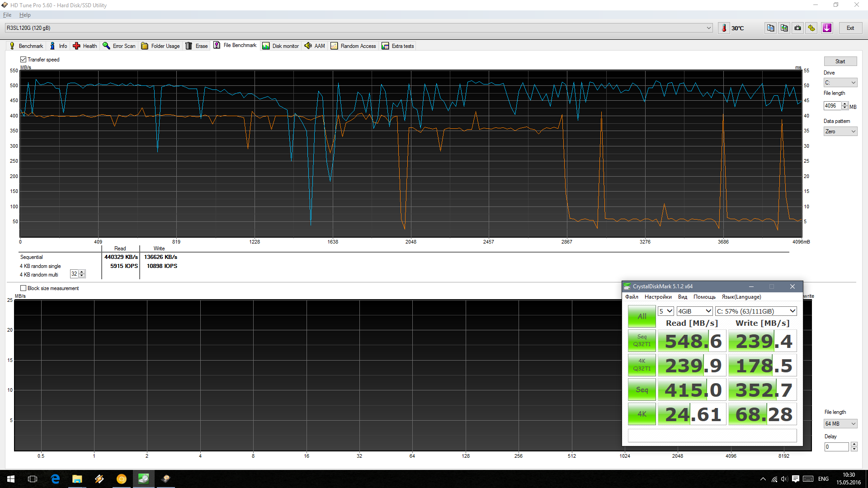Copy text results to clipboard icon
Viewport: 868px width, 488px height.
click(770, 28)
